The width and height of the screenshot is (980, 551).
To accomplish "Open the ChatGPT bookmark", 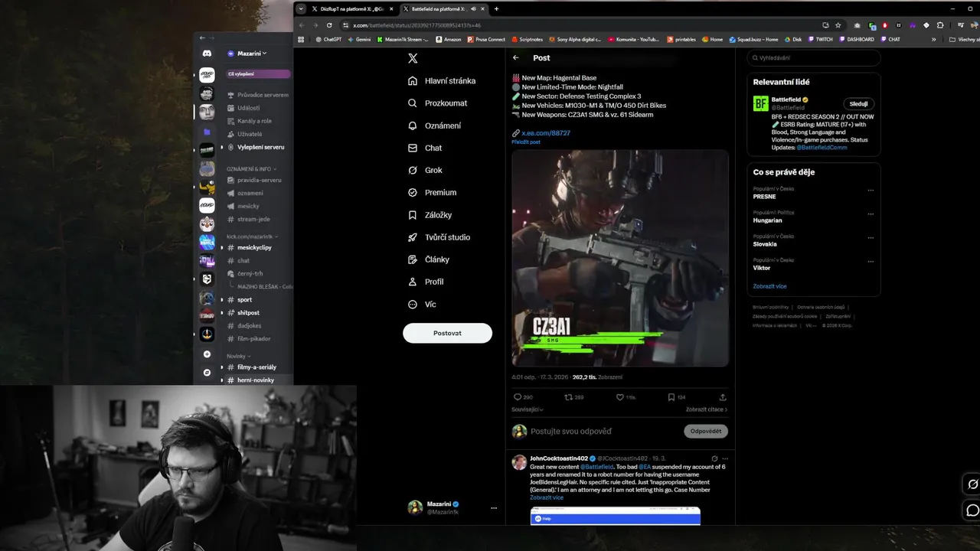I will (x=328, y=39).
